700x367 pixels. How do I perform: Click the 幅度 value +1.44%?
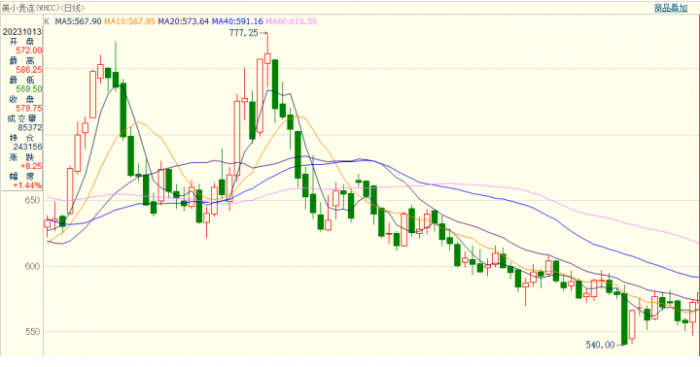(x=27, y=185)
